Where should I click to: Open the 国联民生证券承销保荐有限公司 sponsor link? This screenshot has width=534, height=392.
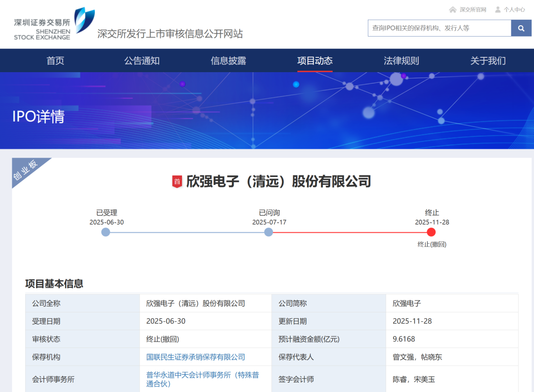point(196,356)
